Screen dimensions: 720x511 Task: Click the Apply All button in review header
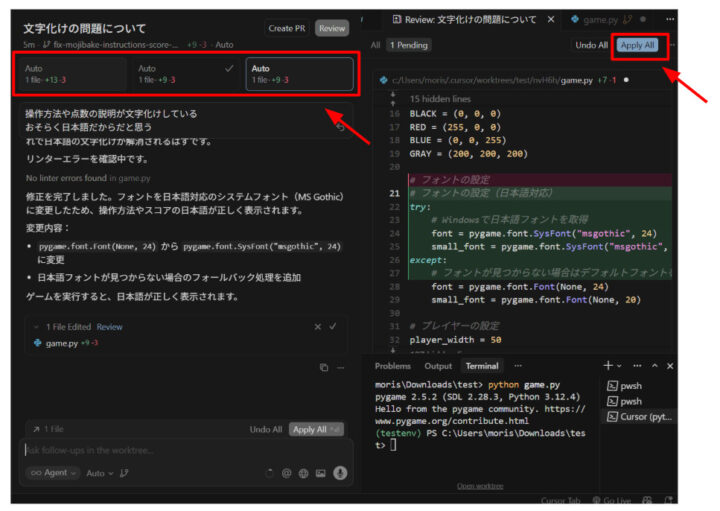coord(637,45)
